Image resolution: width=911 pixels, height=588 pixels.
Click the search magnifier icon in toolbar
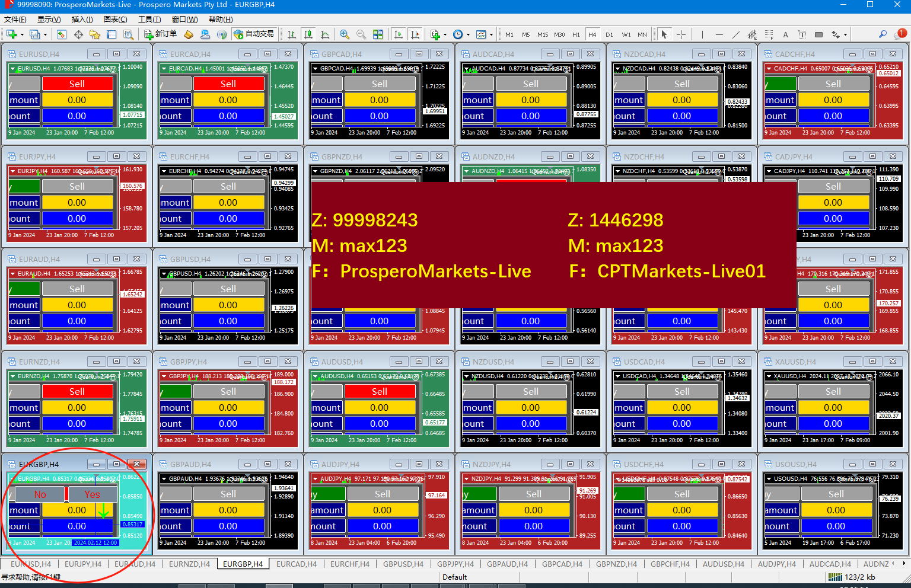(883, 34)
